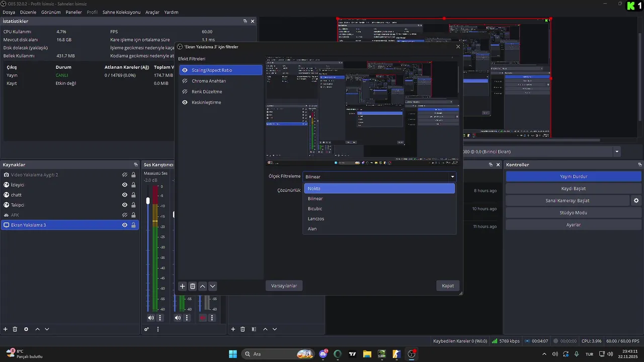Open the Paneller menu
Screen dimensions: 644x362
coord(73,12)
